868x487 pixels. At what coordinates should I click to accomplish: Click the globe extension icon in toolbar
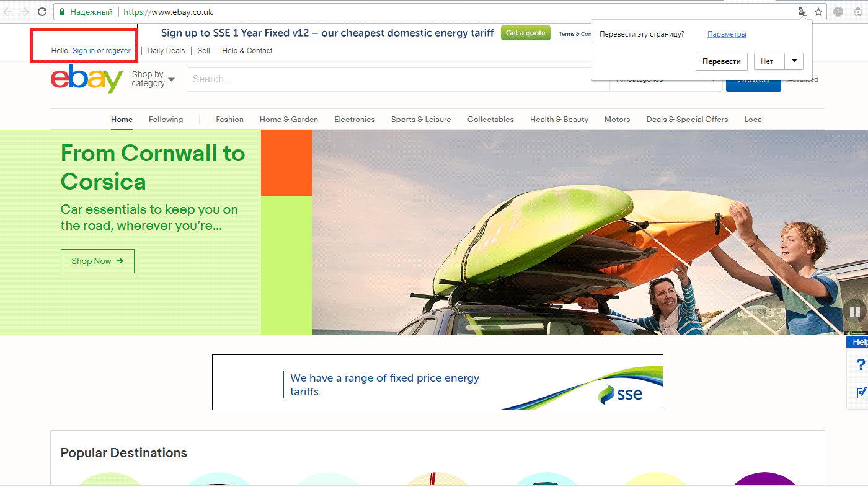pyautogui.click(x=838, y=12)
